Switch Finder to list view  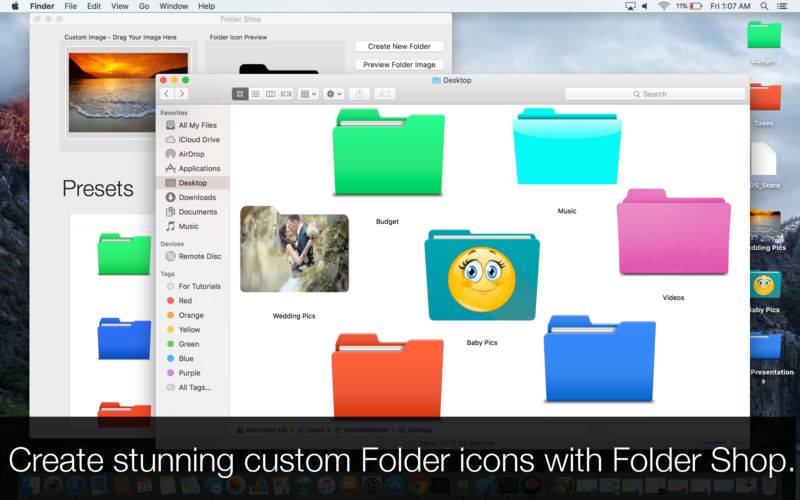click(x=255, y=94)
